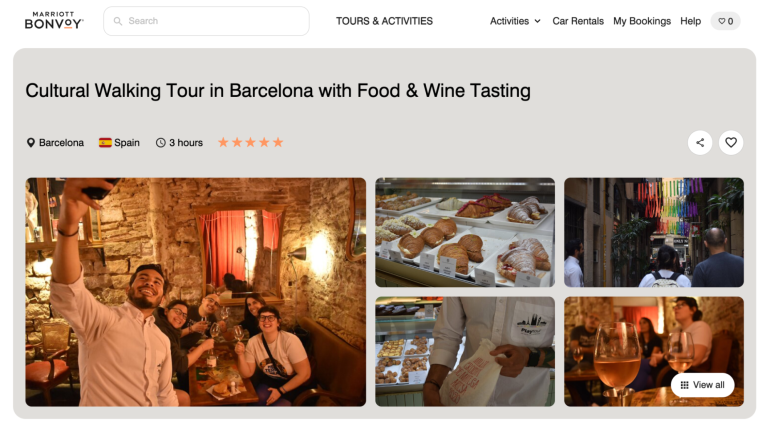Open the group selfie main photo
Image resolution: width=770 pixels, height=429 pixels.
coord(196,292)
